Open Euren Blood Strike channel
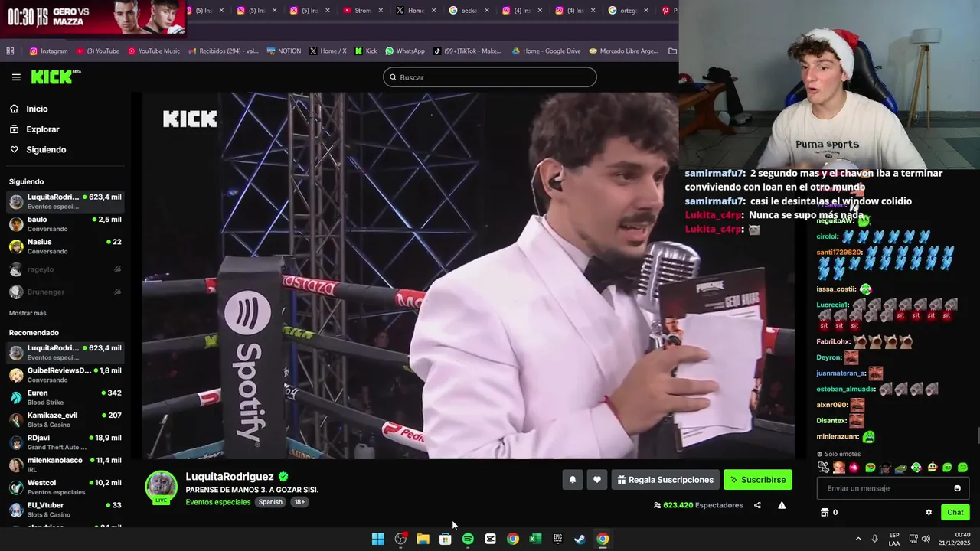Viewport: 980px width, 551px height. tap(65, 397)
